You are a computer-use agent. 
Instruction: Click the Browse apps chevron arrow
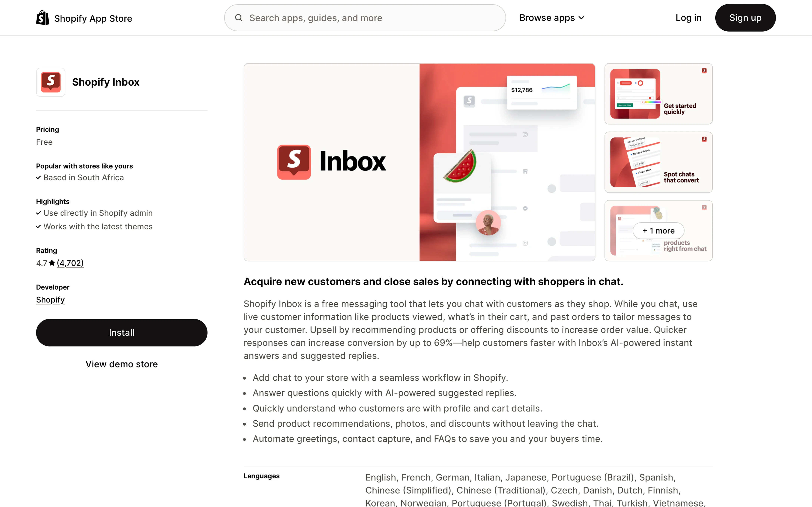pyautogui.click(x=582, y=18)
